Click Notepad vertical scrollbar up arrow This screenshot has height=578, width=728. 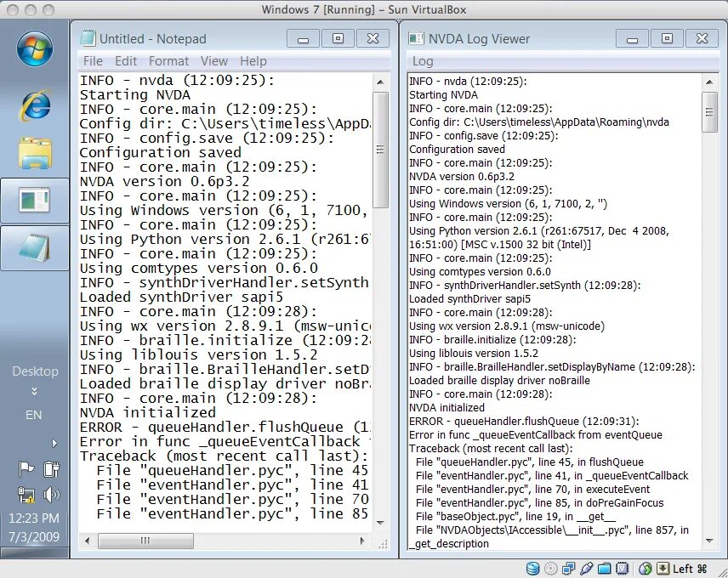point(380,82)
